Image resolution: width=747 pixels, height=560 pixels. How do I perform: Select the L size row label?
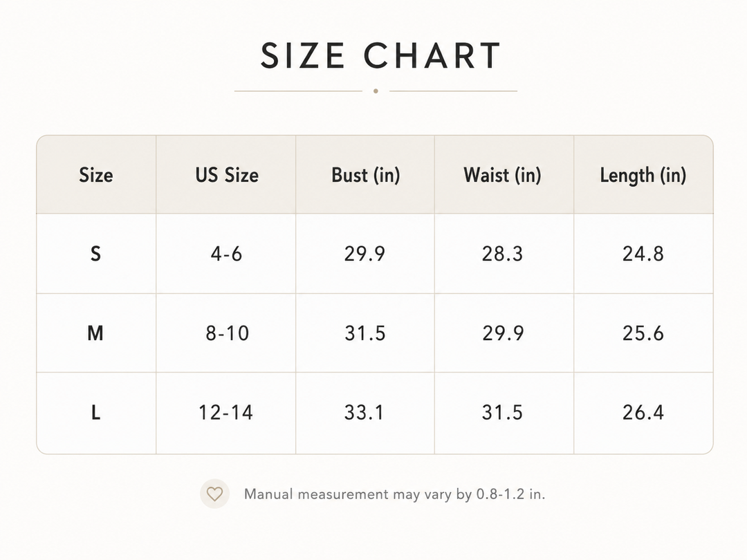pyautogui.click(x=95, y=412)
